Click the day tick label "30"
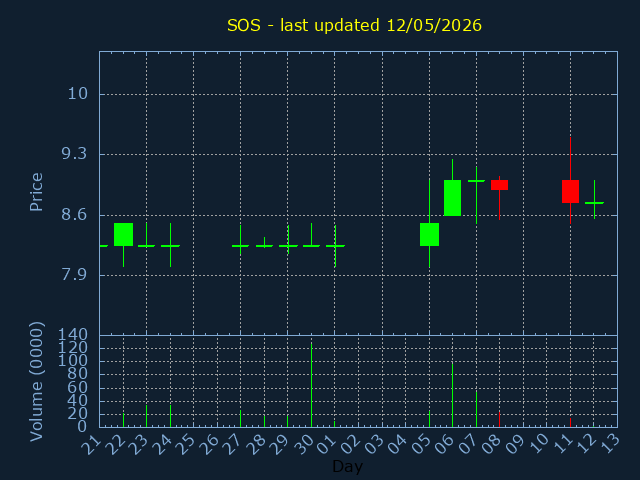 click(304, 444)
